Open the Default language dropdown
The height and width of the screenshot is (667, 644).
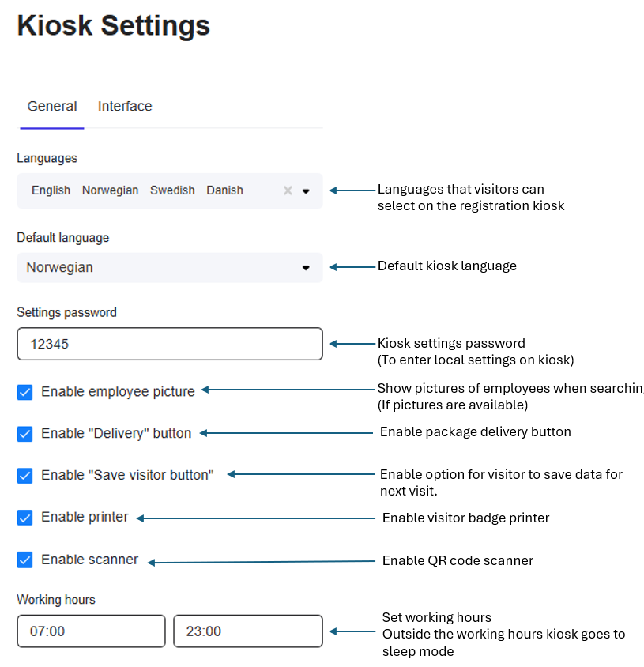click(x=306, y=268)
